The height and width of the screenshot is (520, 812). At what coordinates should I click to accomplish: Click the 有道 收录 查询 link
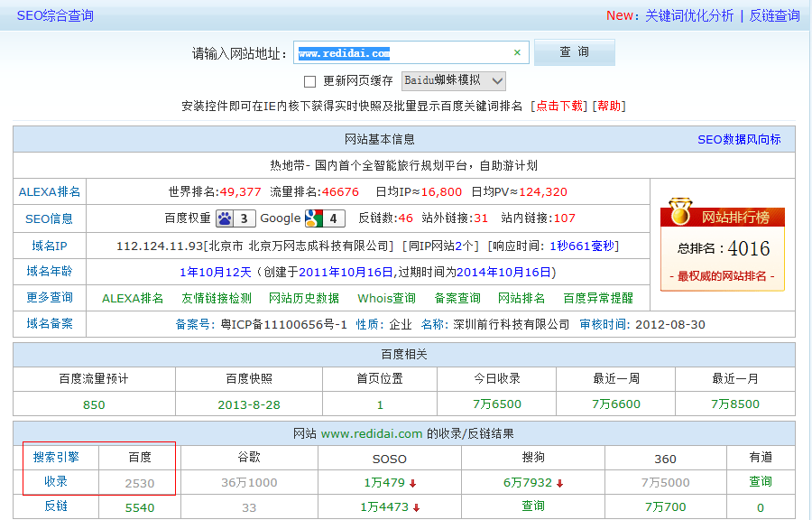tap(761, 482)
